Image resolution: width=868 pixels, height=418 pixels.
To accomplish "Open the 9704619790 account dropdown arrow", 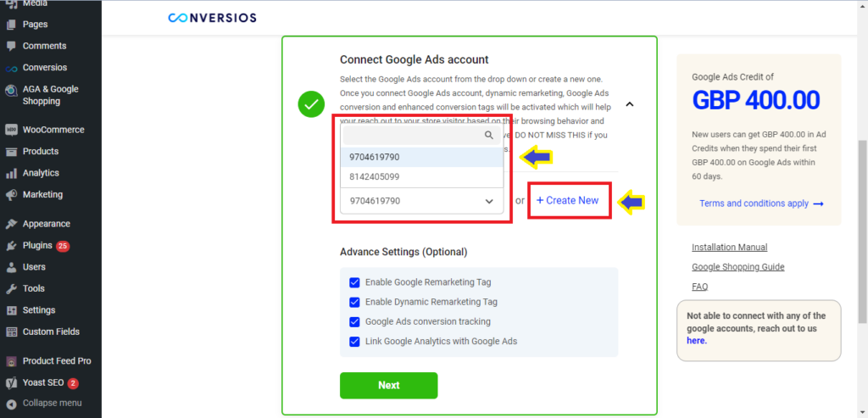I will click(x=489, y=202).
